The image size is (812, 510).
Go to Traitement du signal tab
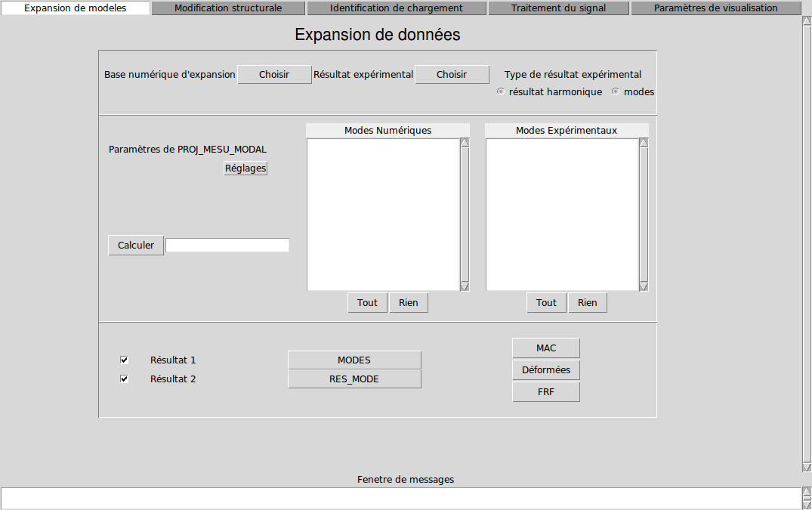pos(558,8)
